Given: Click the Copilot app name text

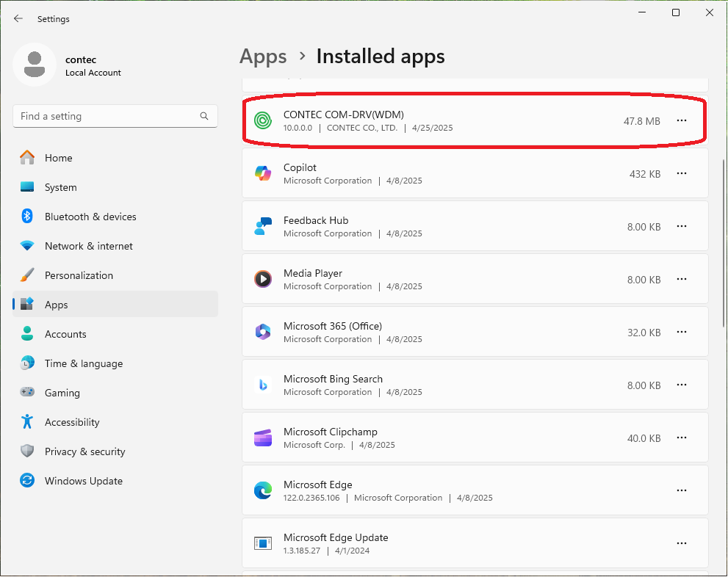Looking at the screenshot, I should (300, 167).
